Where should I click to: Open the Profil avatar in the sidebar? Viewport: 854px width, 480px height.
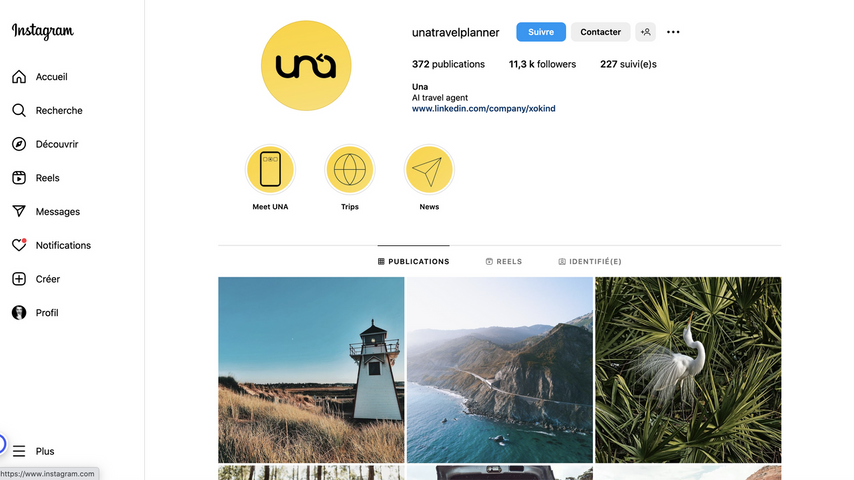19,313
